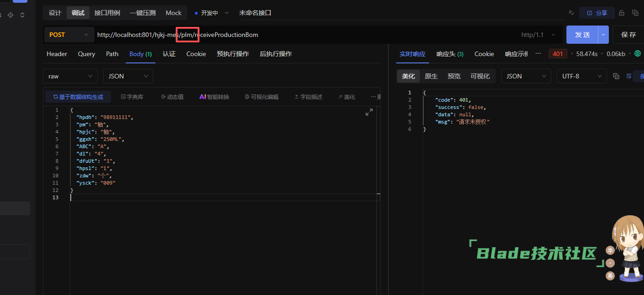Click the edit description icon left of 分享
The image size is (644, 295).
(571, 13)
